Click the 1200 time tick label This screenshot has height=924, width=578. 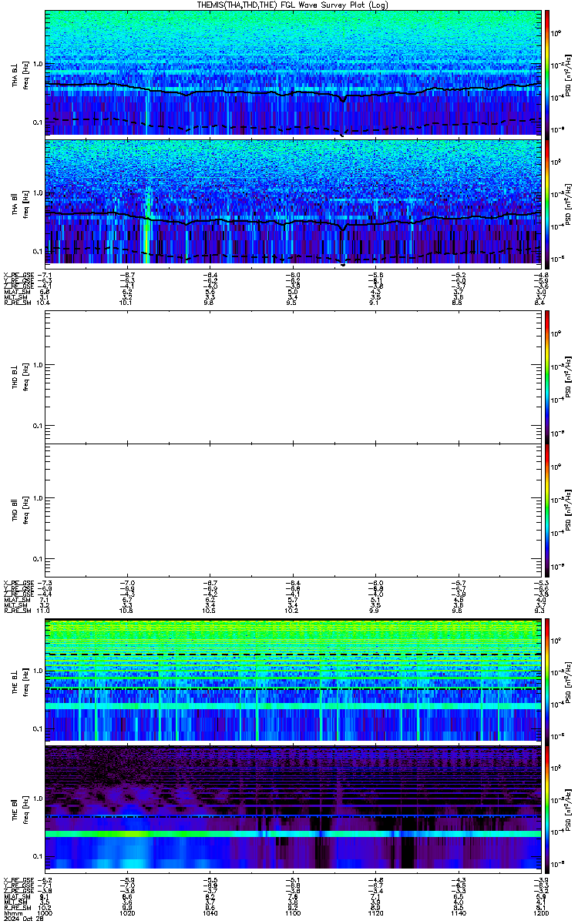click(541, 913)
